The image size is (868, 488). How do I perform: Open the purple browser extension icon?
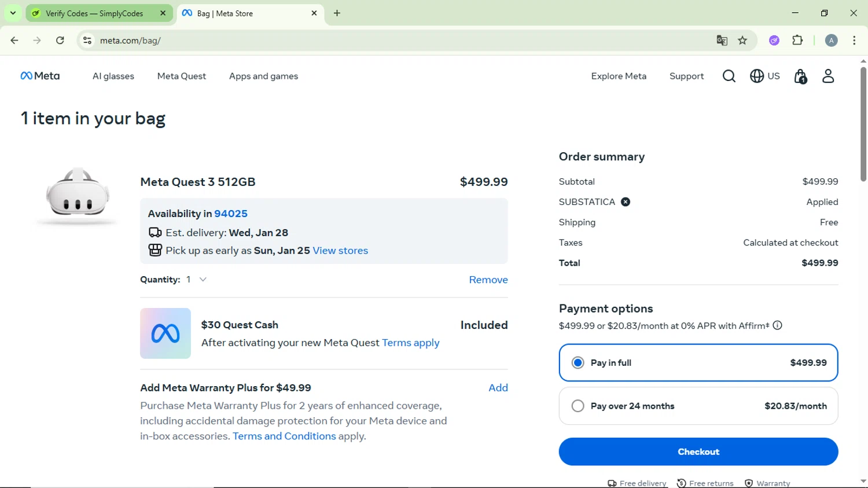pos(774,41)
